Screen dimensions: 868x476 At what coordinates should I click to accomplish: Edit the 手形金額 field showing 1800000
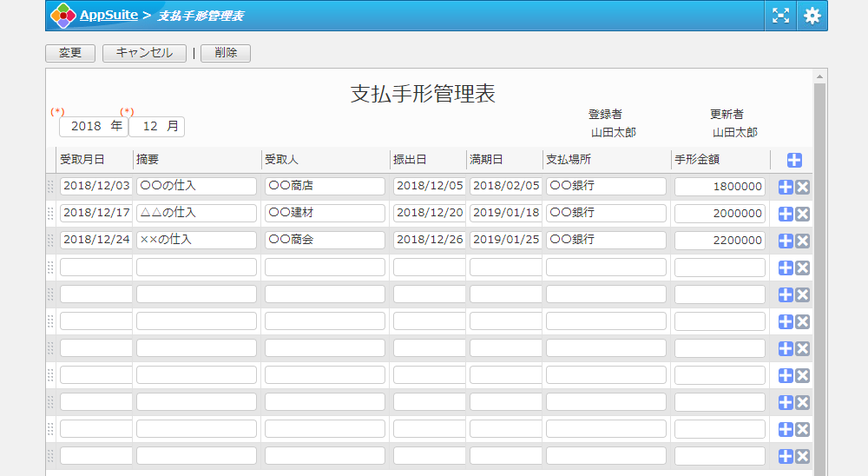click(x=720, y=187)
